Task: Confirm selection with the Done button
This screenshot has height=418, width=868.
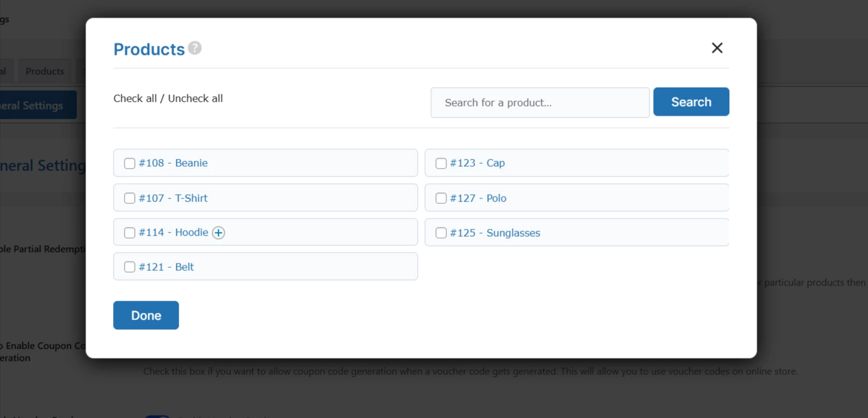Action: (146, 315)
